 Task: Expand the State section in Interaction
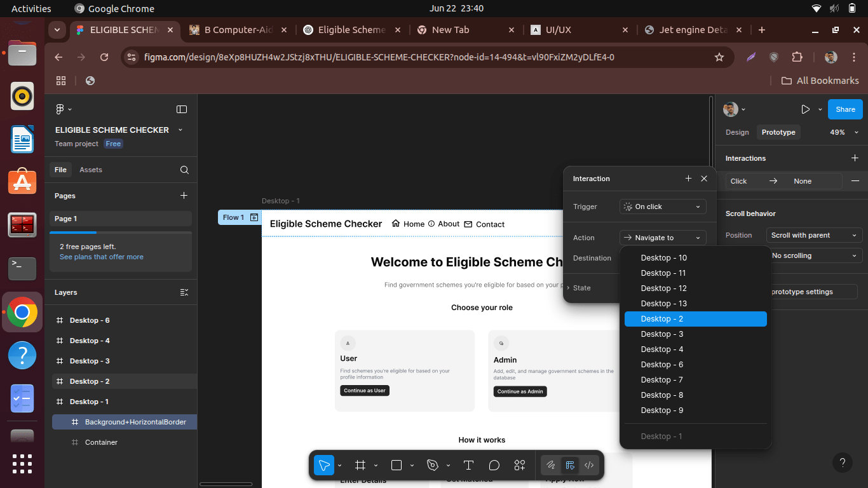[581, 288]
